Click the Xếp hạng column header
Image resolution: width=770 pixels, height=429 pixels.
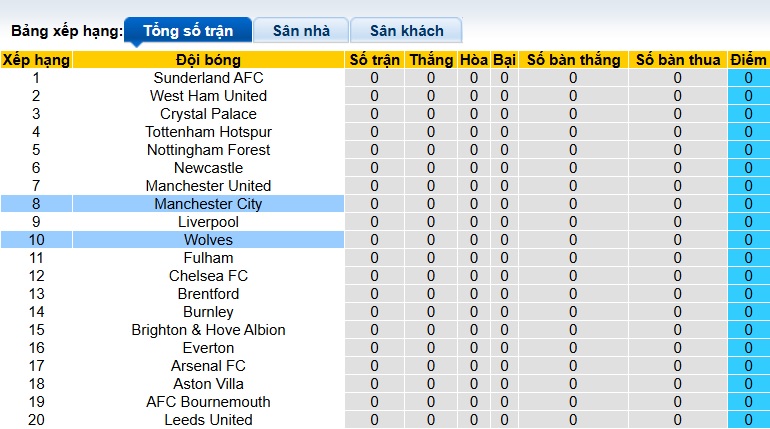[x=36, y=60]
